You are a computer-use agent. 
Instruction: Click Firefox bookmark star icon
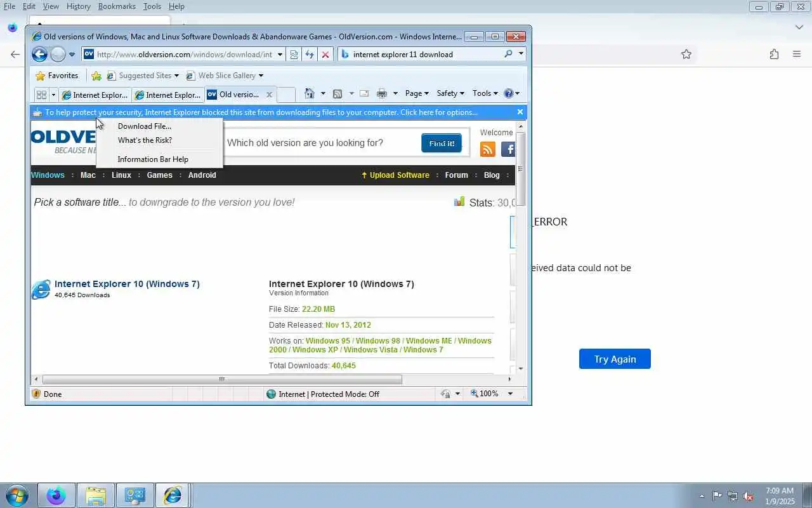coord(686,54)
